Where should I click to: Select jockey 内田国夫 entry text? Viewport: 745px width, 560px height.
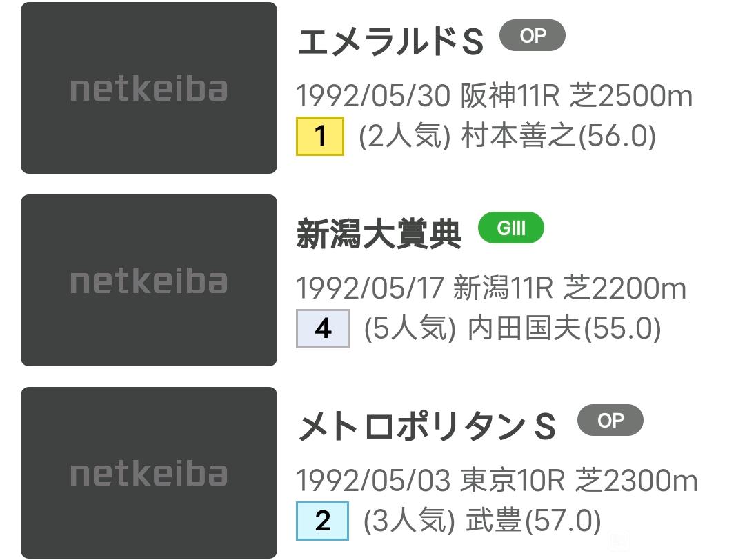564,328
